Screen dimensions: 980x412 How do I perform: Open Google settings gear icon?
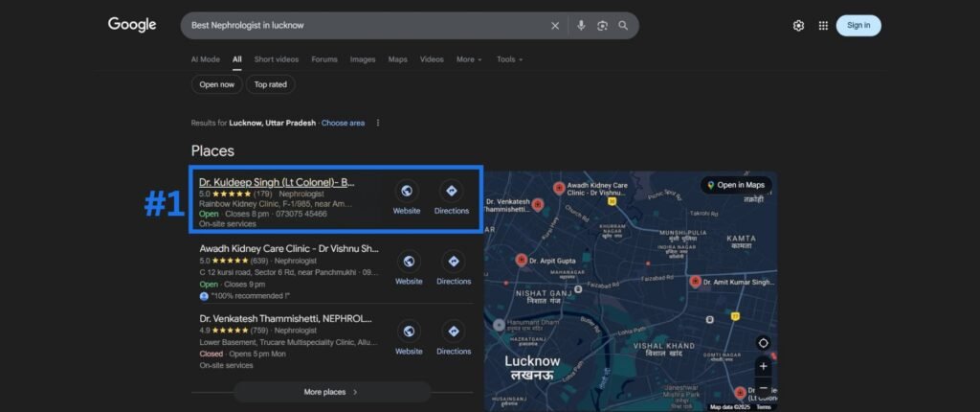[798, 26]
